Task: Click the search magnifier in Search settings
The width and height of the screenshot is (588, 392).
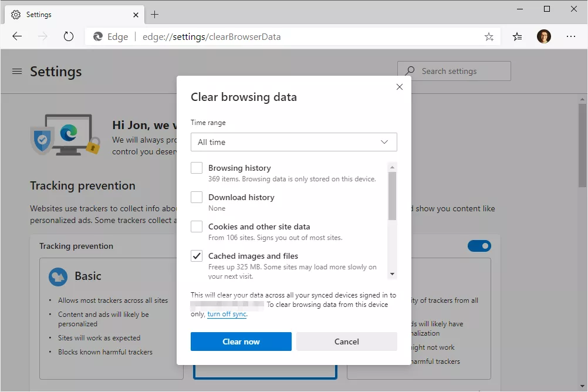Action: click(x=408, y=70)
